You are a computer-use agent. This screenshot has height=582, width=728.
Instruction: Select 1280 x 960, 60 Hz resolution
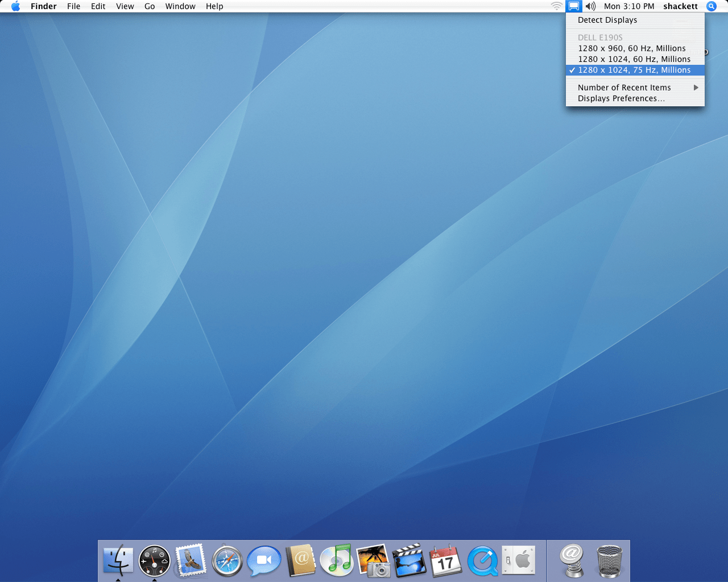coord(631,48)
